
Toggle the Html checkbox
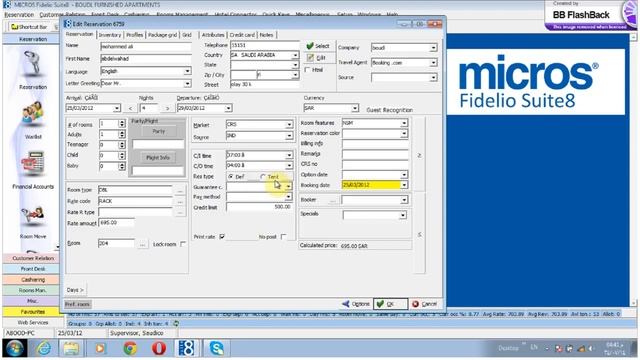tap(307, 70)
